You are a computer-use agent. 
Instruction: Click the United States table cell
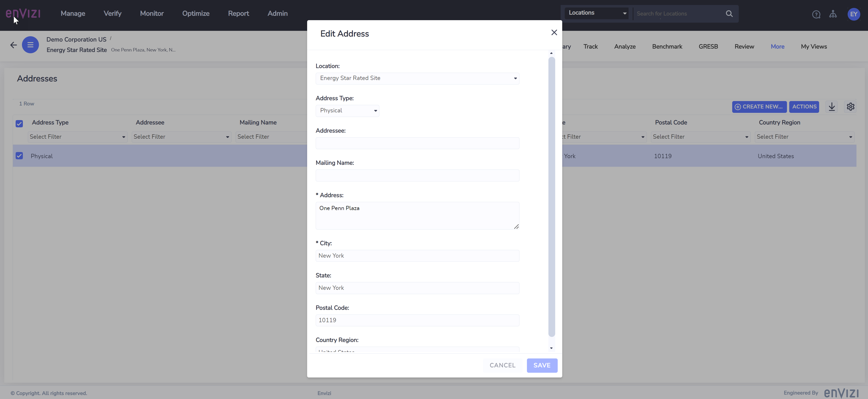776,156
